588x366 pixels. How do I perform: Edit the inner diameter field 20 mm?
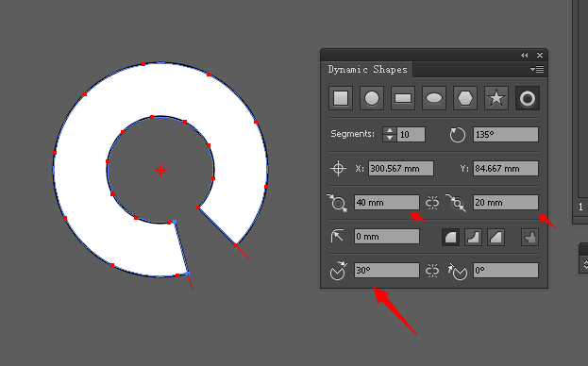tap(506, 203)
